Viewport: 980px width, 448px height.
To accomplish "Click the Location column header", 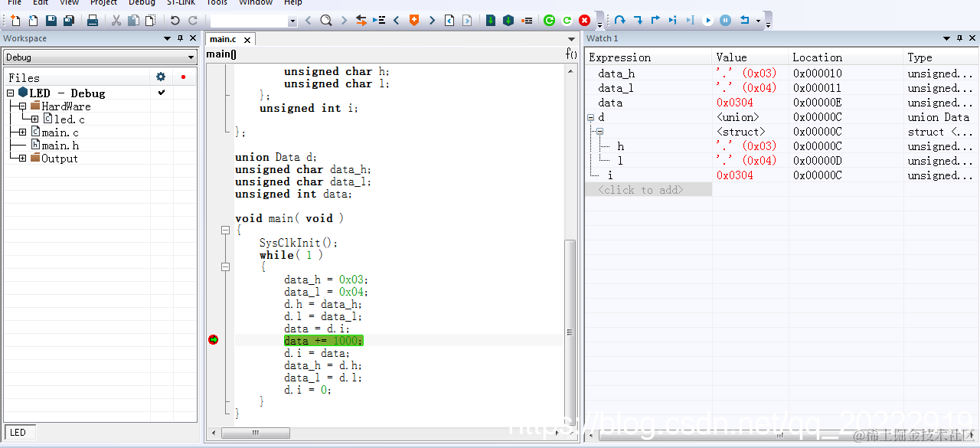I will coord(845,57).
